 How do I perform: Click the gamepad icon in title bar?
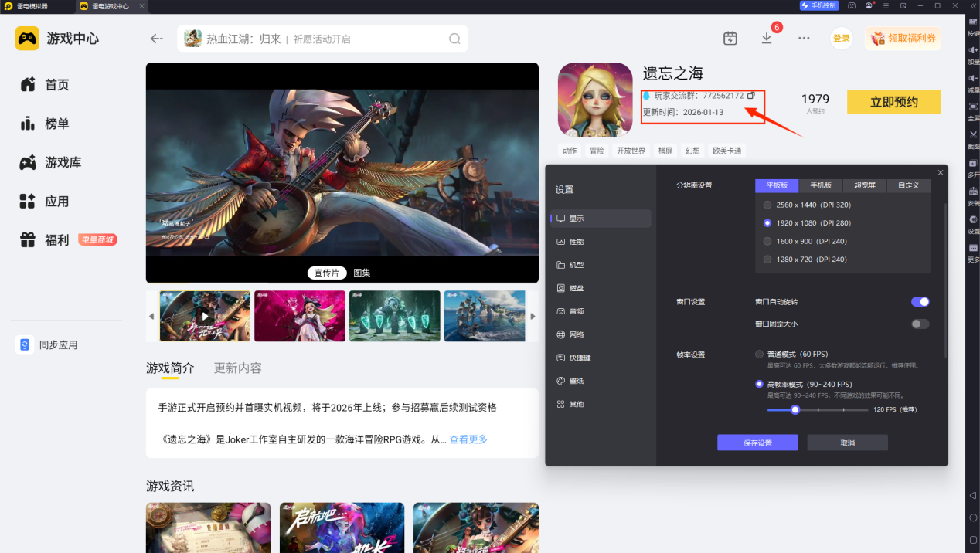852,5
